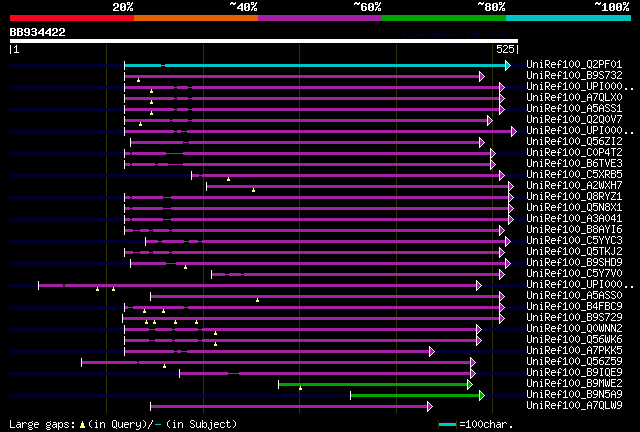The image size is (640, 432).
Task: Click the yellow gap marker under the B9MWE2 bar
Action: tap(300, 388)
